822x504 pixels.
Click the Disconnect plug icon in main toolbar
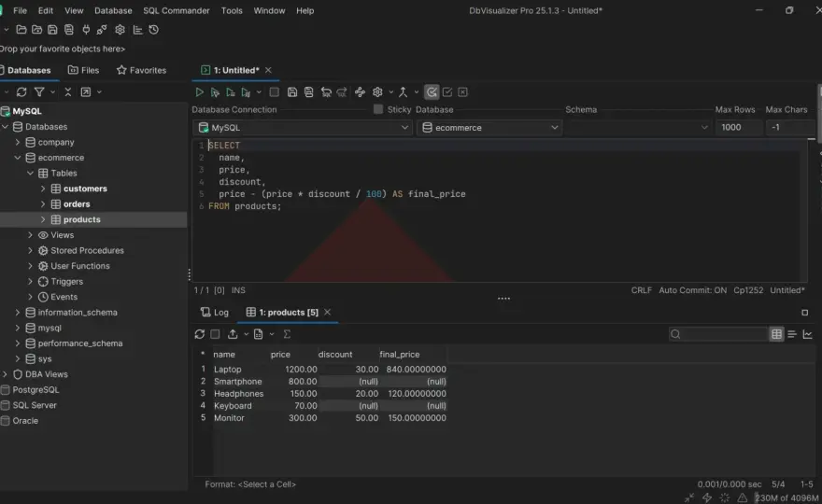click(x=102, y=30)
